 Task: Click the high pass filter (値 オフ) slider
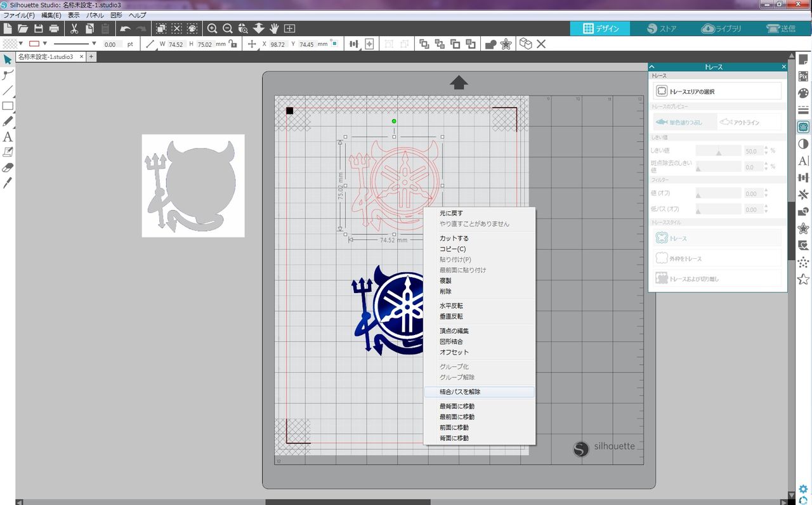[719, 193]
